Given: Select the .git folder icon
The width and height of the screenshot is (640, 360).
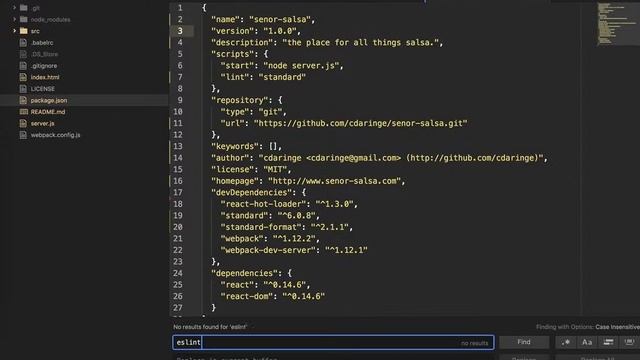Looking at the screenshot, I should (x=24, y=8).
